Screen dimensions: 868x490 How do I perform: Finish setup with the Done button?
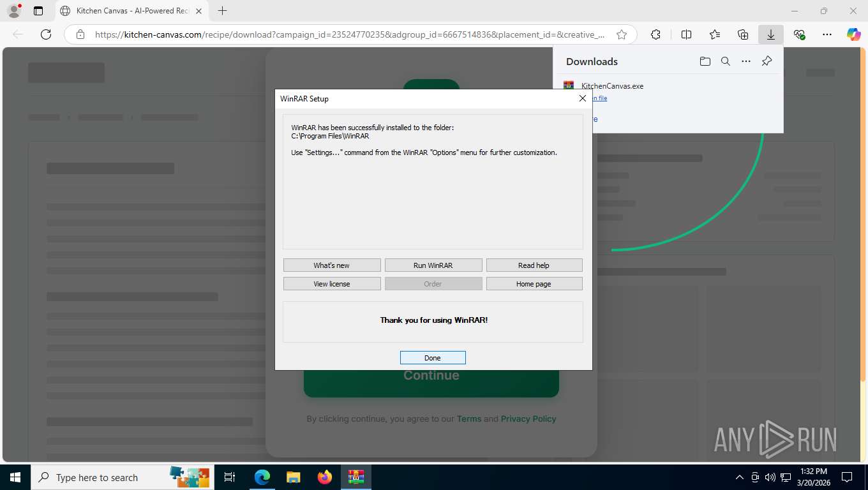[x=433, y=358]
